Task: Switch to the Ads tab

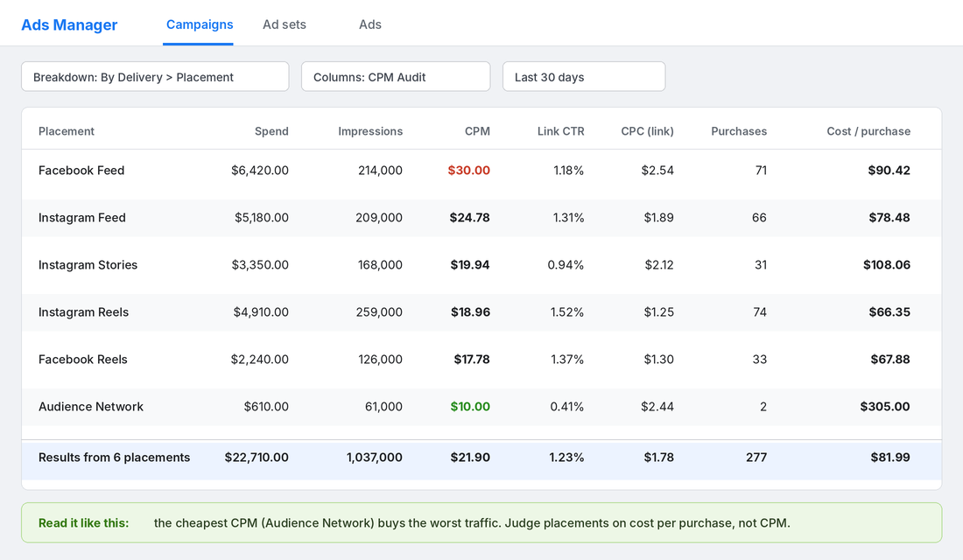Action: click(370, 24)
